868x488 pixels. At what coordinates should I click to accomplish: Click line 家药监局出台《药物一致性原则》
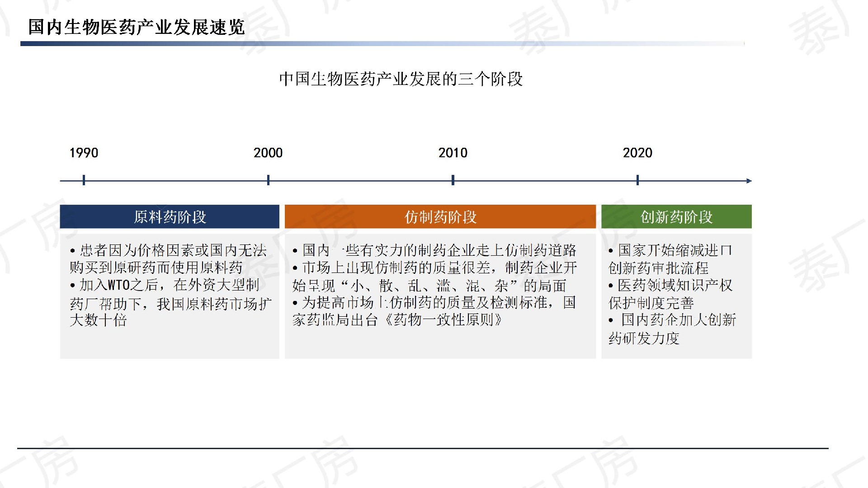(x=397, y=320)
